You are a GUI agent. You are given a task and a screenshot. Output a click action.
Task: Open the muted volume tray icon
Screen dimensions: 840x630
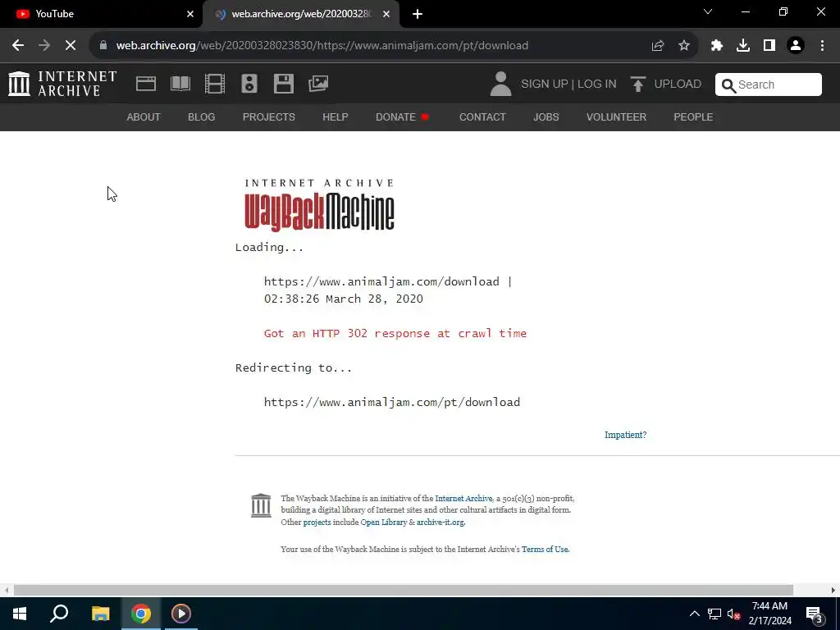[x=733, y=614]
